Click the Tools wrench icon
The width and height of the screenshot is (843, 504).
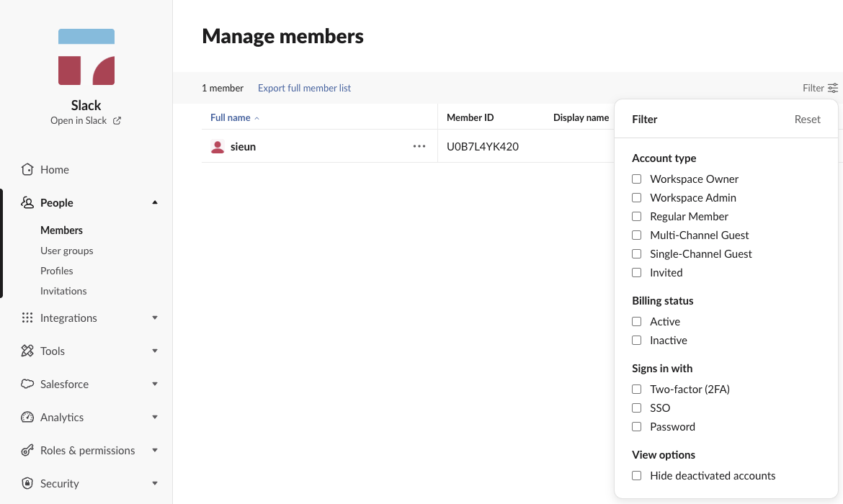(x=27, y=351)
